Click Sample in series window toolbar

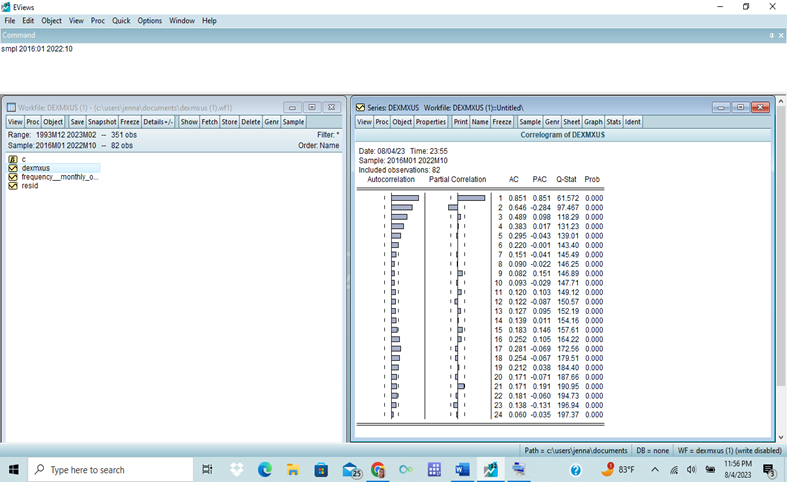point(530,122)
